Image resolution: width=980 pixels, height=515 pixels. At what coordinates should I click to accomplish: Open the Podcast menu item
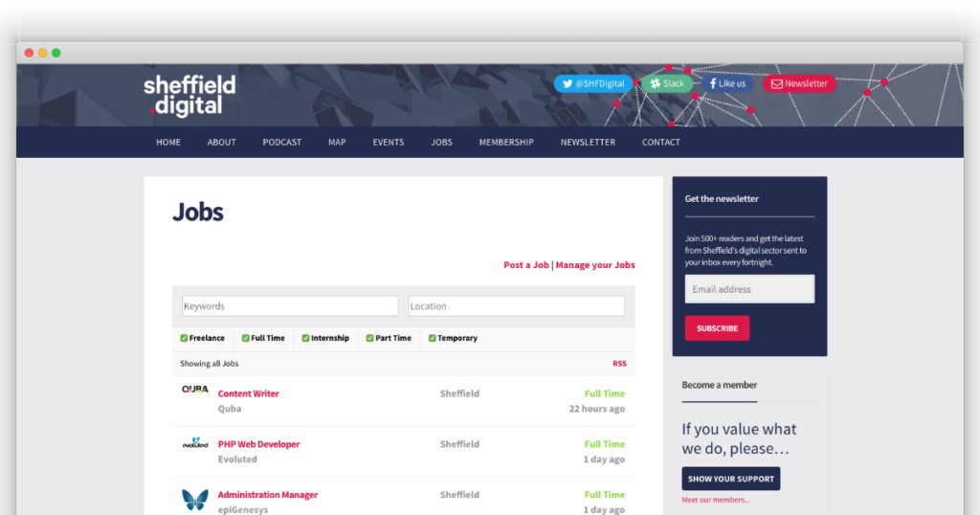click(x=281, y=143)
